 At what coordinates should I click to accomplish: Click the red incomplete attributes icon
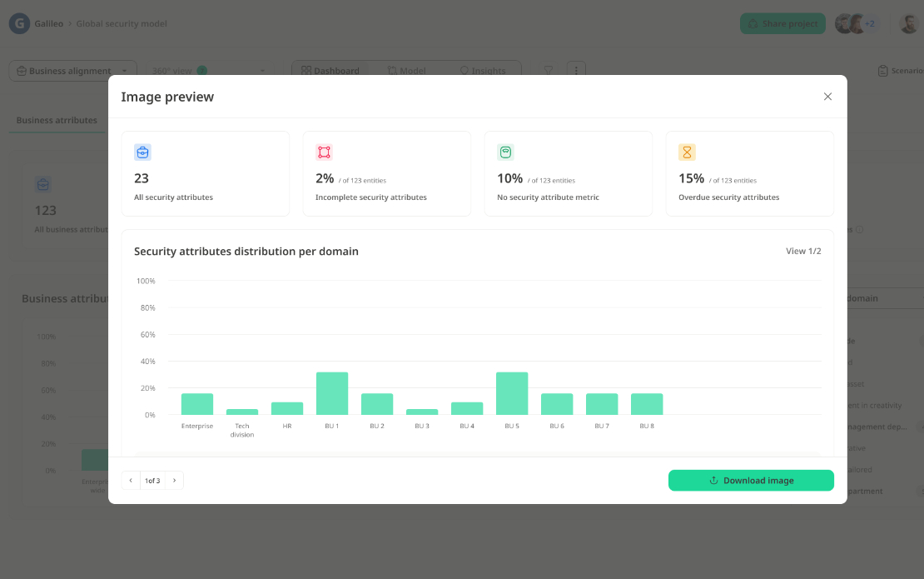coord(324,152)
